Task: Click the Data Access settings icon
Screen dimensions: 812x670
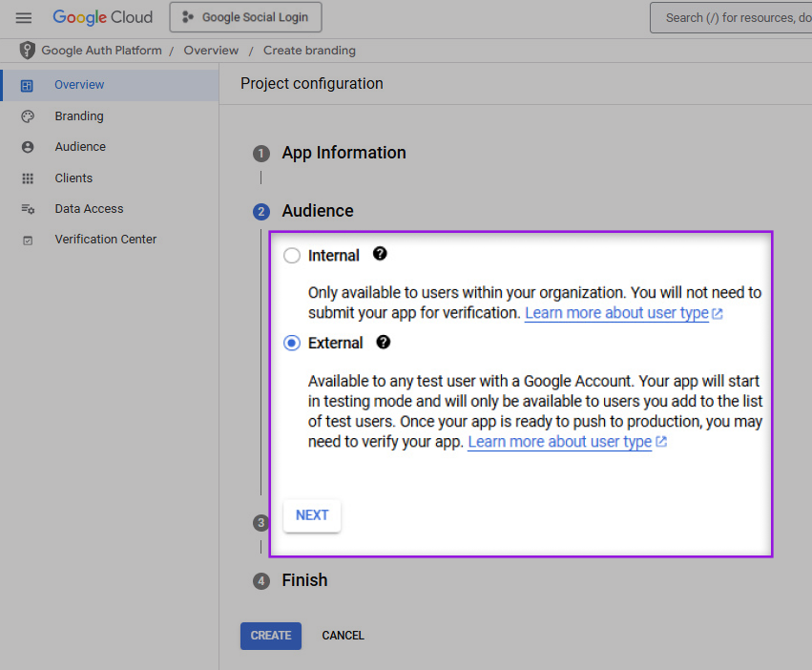Action: point(28,209)
